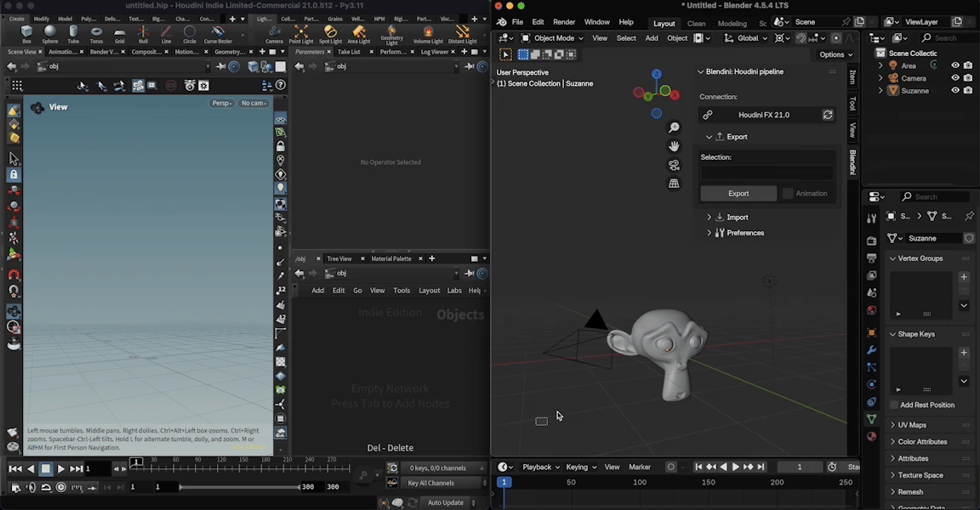Add an Area Light in Houdini

pyautogui.click(x=359, y=34)
